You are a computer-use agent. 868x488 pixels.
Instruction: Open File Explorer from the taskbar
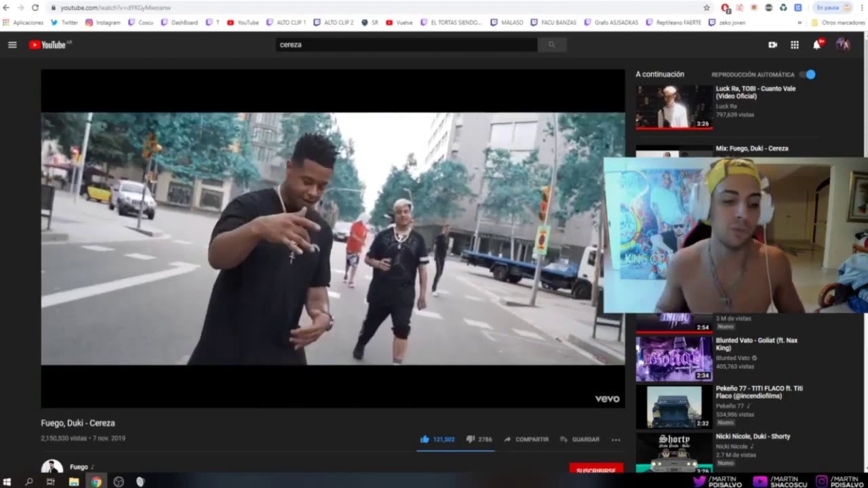(x=74, y=482)
